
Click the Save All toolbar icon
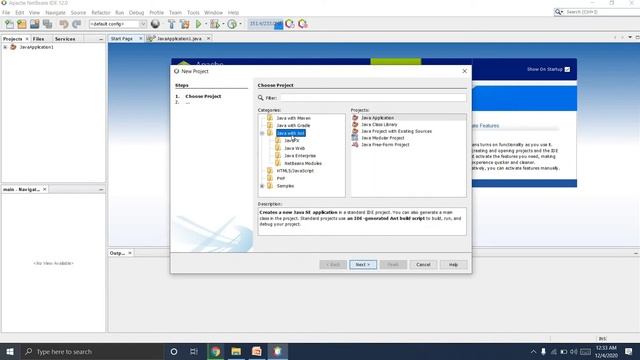coord(47,24)
